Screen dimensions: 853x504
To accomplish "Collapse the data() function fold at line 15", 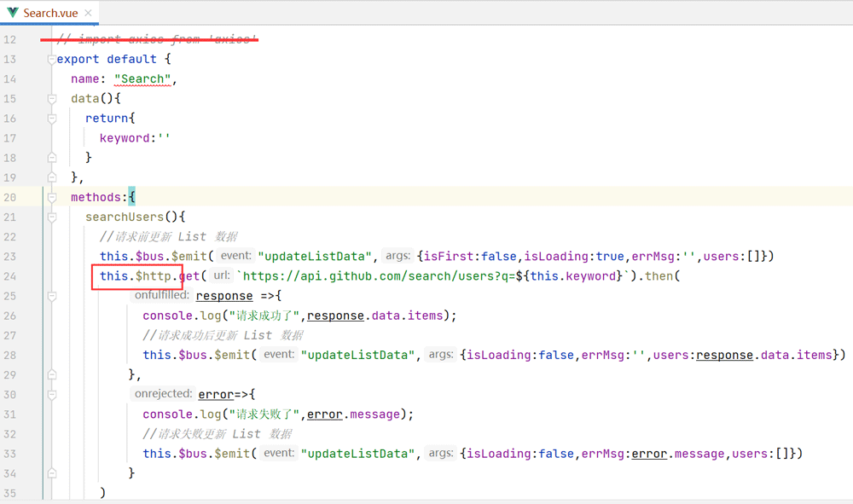I will (x=52, y=98).
